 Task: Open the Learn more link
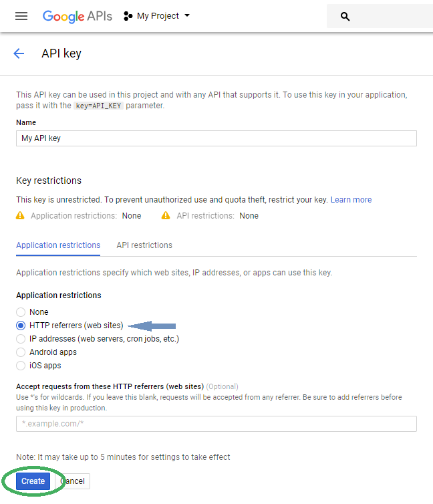click(351, 200)
